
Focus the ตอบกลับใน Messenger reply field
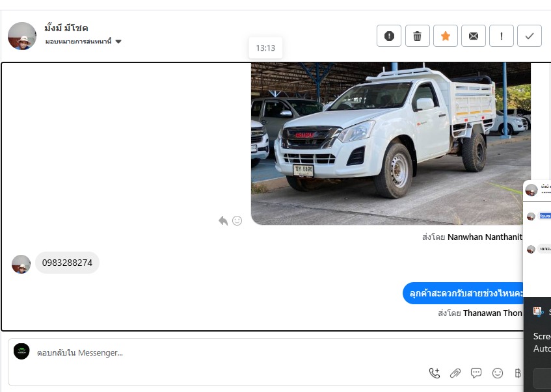(228, 353)
